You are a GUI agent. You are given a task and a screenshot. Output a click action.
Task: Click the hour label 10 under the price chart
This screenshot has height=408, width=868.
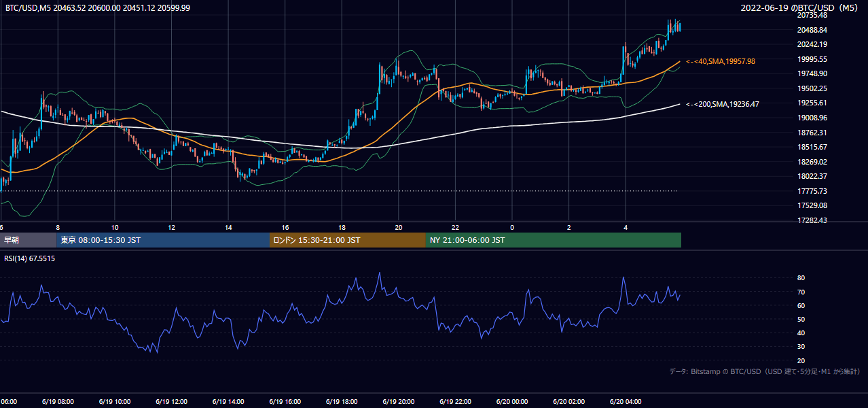(115, 228)
